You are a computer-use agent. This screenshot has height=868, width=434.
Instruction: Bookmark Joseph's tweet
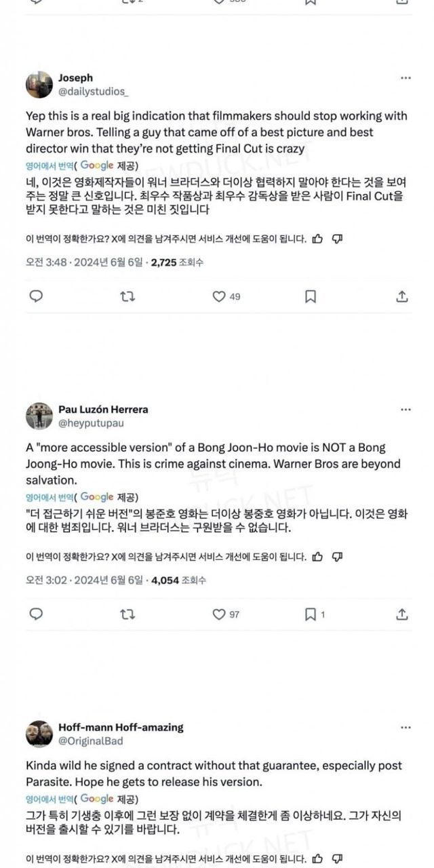(310, 296)
